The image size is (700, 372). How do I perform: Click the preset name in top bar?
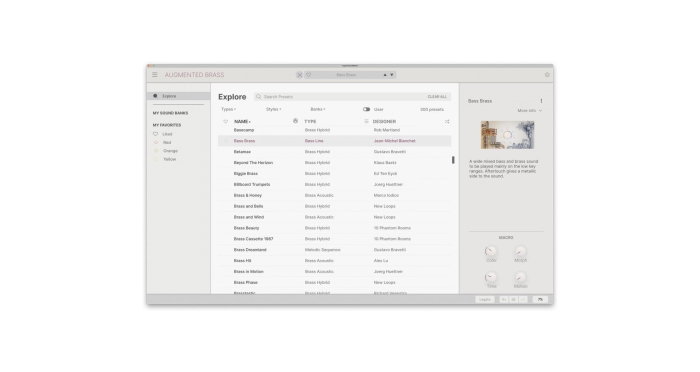pyautogui.click(x=346, y=75)
